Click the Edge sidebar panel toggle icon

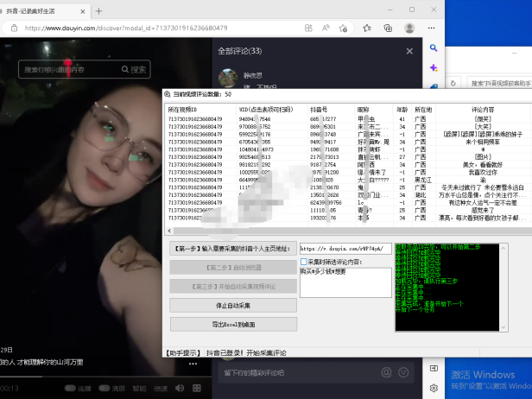coord(434,368)
